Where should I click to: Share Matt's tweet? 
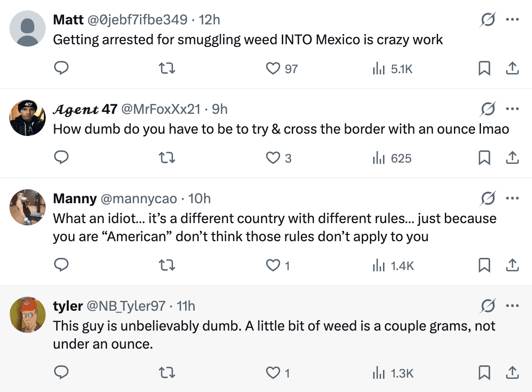512,68
